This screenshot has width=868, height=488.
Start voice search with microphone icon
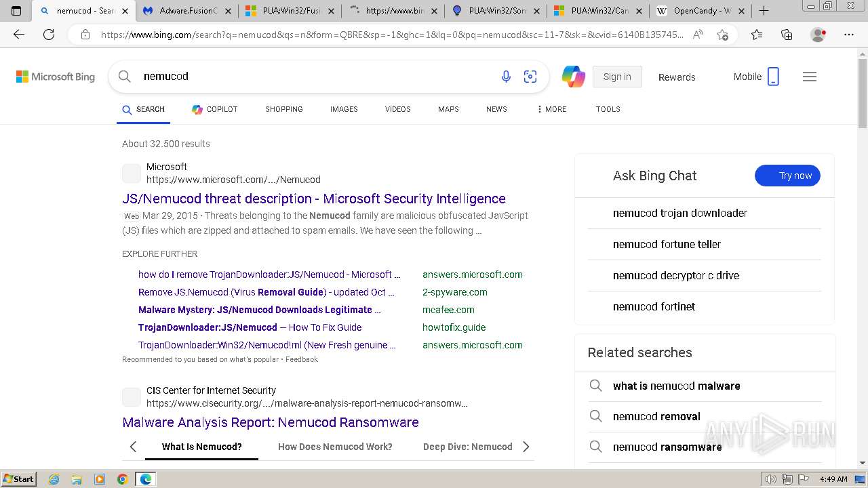(x=506, y=77)
